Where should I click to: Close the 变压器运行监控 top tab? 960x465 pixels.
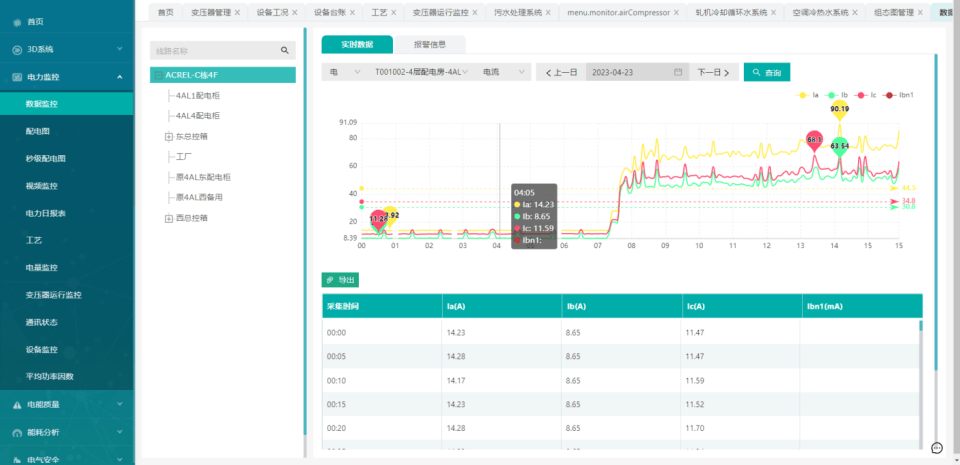point(475,12)
